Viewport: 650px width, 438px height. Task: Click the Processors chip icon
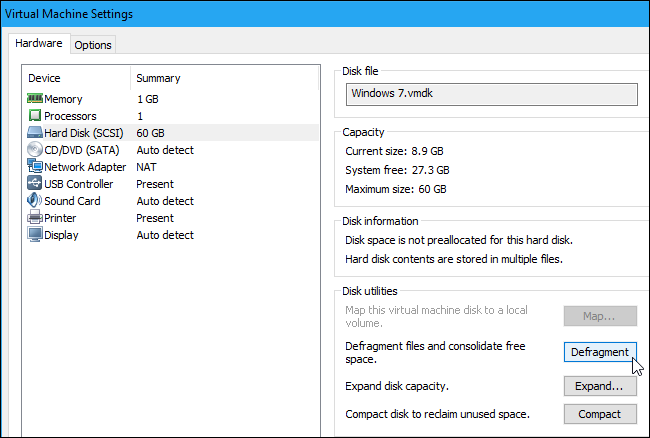35,116
